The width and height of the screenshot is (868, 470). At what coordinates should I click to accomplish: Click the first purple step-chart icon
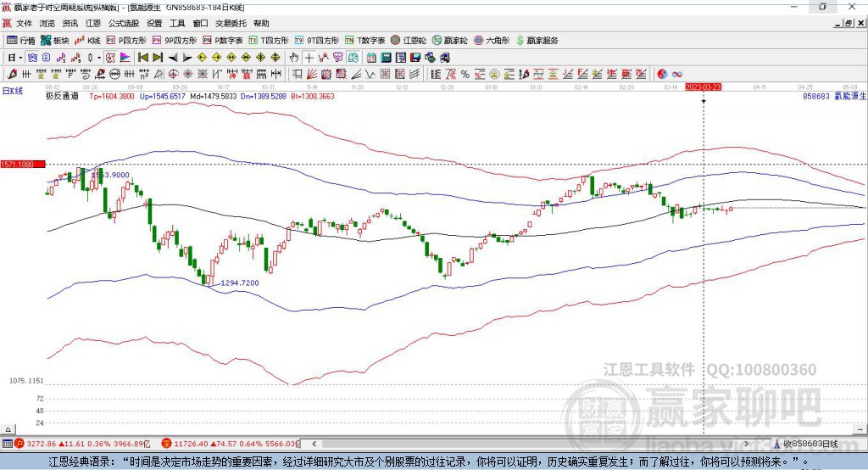point(61,58)
